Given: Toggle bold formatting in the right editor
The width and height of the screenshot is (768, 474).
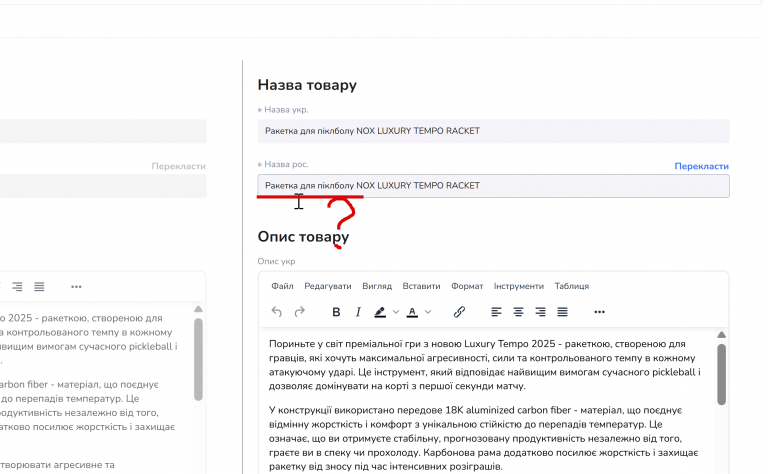Looking at the screenshot, I should click(x=336, y=312).
